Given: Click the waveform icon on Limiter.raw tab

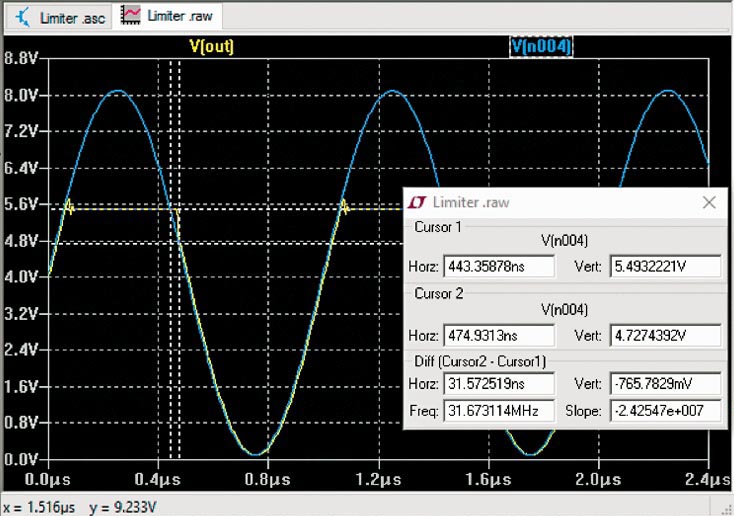Looking at the screenshot, I should pyautogui.click(x=131, y=16).
